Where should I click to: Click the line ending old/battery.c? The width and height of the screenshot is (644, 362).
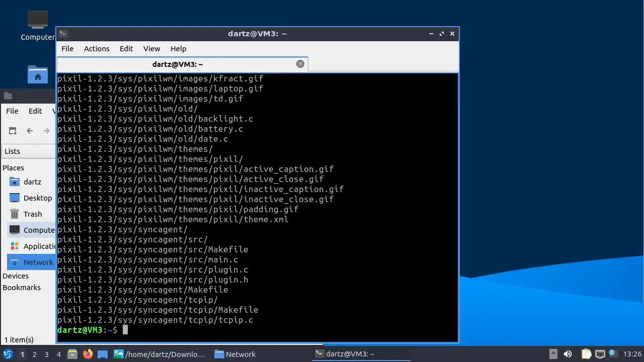point(150,129)
